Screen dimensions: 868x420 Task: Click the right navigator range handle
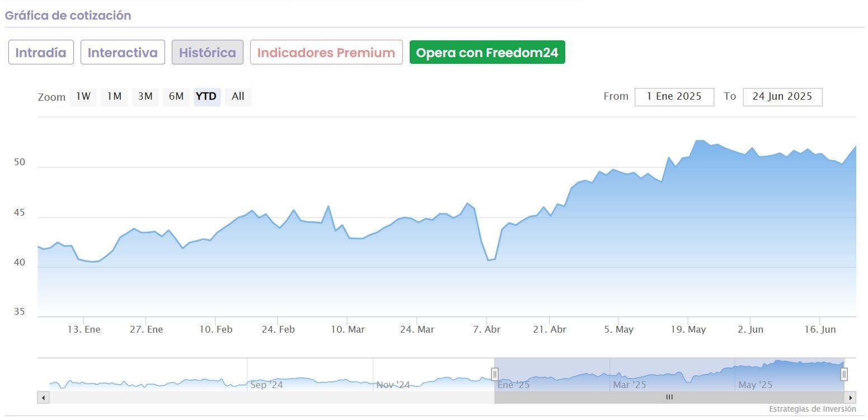point(844,374)
